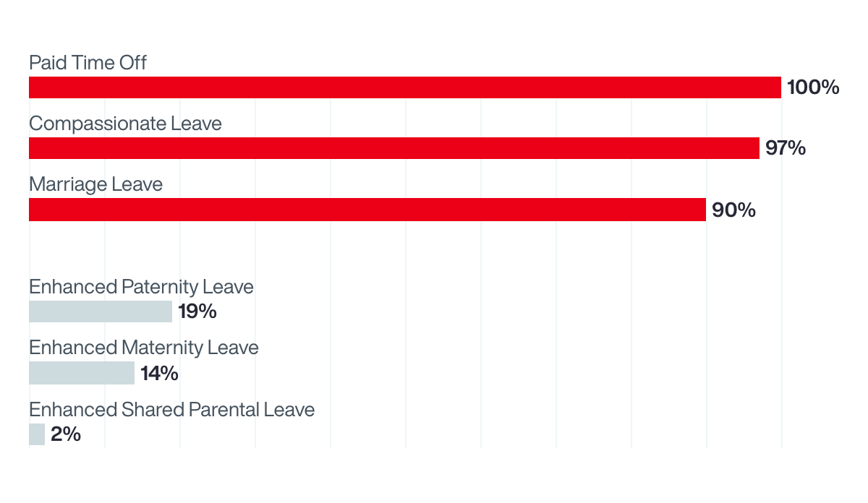Select the 2% value label
The width and height of the screenshot is (868, 503).
(66, 434)
